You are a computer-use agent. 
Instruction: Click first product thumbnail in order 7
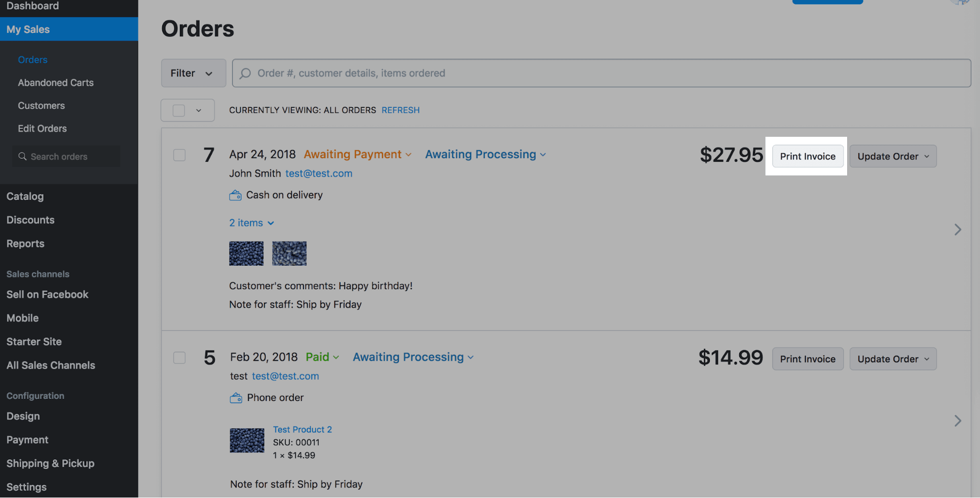[246, 253]
